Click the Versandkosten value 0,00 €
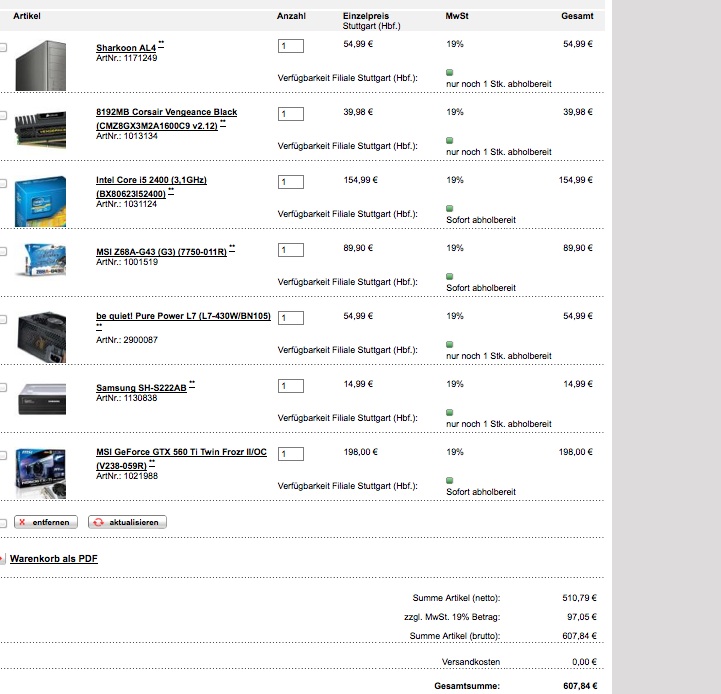721x694 pixels. [584, 662]
